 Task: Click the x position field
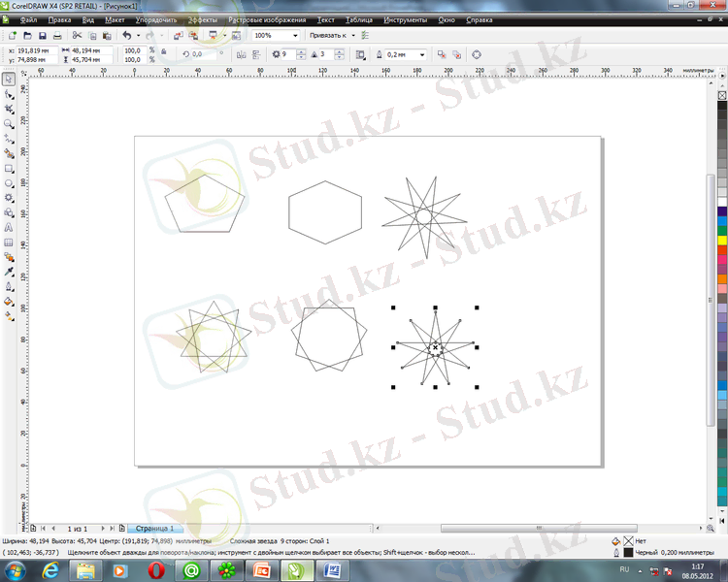(37, 50)
